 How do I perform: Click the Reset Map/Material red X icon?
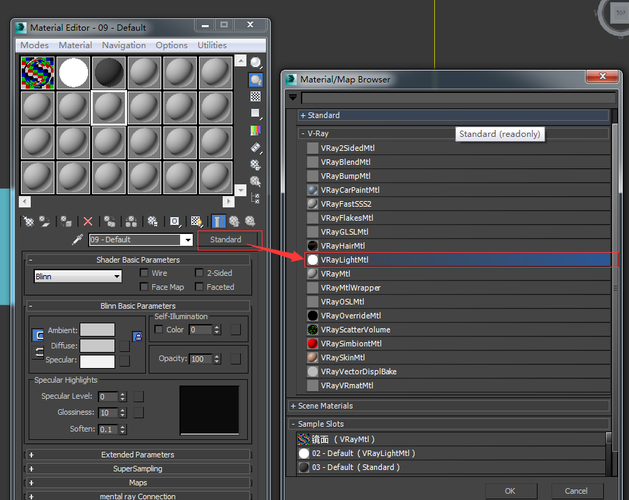(88, 221)
